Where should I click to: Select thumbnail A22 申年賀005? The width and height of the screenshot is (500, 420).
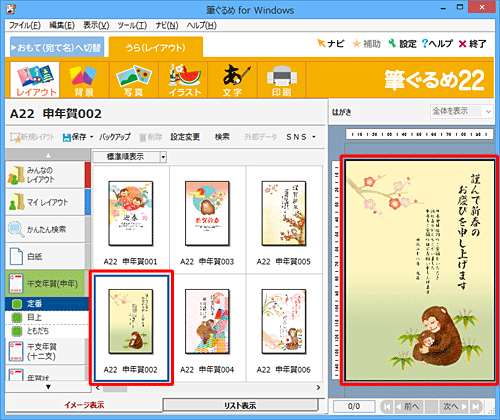tap(284, 220)
